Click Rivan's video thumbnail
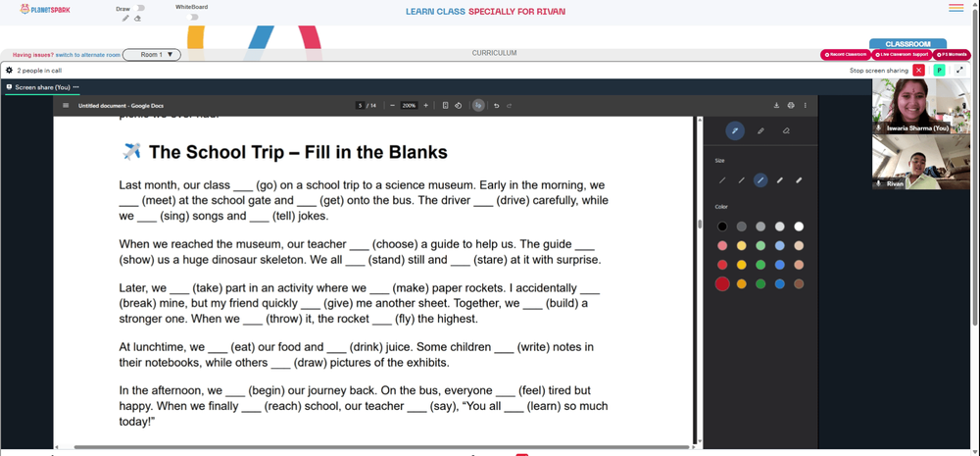 coord(921,162)
